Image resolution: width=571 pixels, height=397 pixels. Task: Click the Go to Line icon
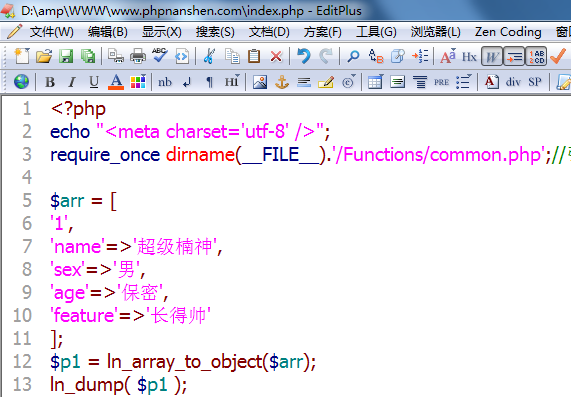point(420,56)
